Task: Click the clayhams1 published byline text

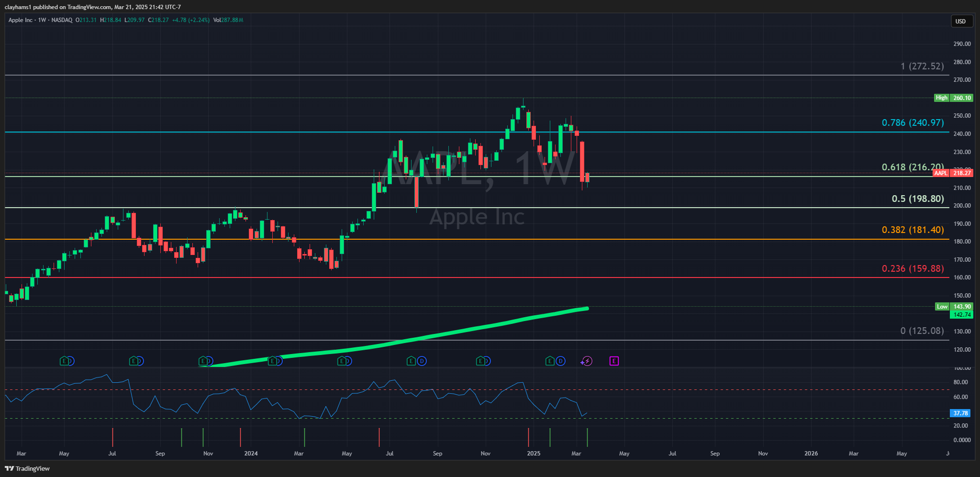Action: click(92, 7)
